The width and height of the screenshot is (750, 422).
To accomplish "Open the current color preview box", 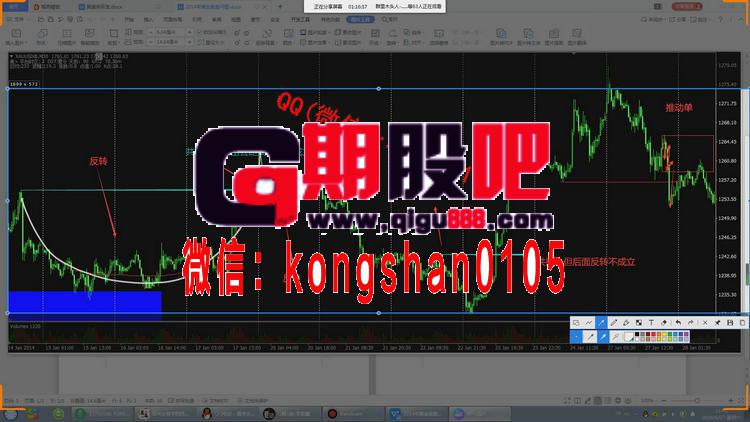I will point(629,337).
